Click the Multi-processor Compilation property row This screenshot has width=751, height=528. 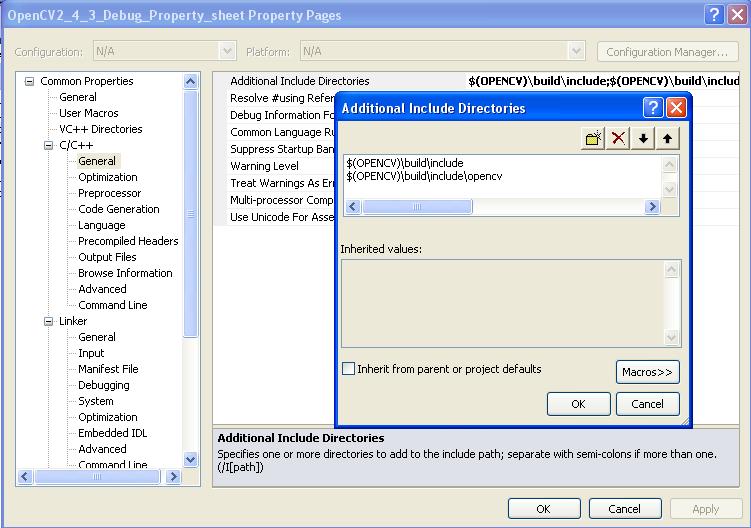click(282, 200)
